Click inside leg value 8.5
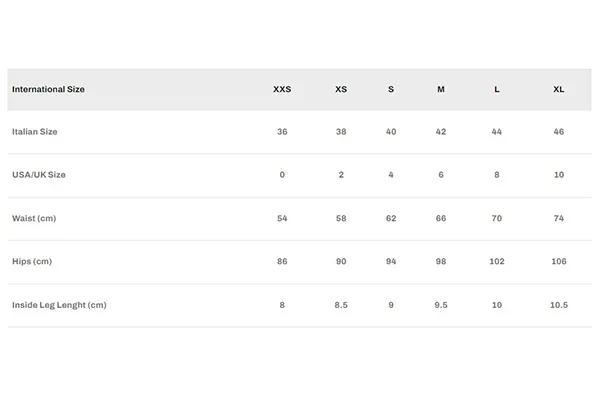The height and width of the screenshot is (400, 600). click(341, 305)
